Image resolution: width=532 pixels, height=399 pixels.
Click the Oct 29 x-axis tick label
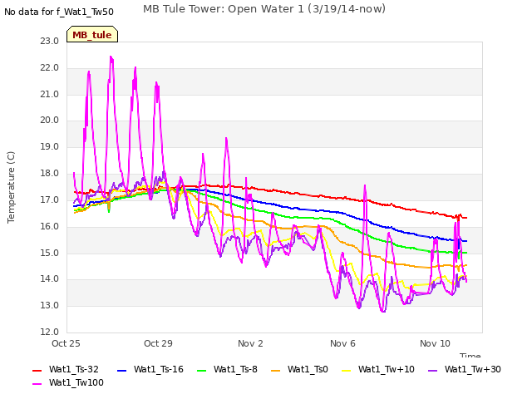click(x=158, y=343)
